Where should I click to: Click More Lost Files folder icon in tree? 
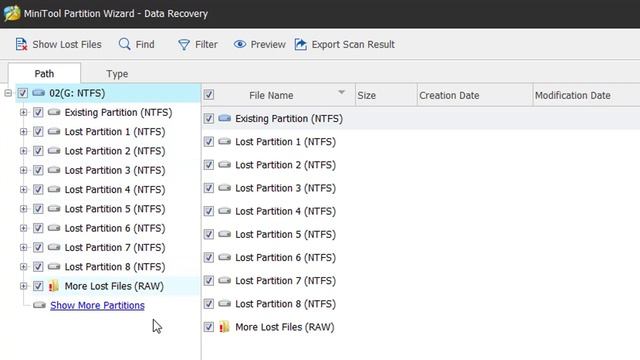[54, 286]
